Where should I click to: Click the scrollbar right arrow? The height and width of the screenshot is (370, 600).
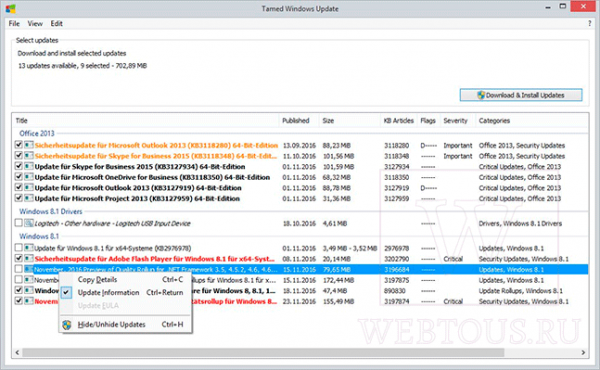point(583,352)
